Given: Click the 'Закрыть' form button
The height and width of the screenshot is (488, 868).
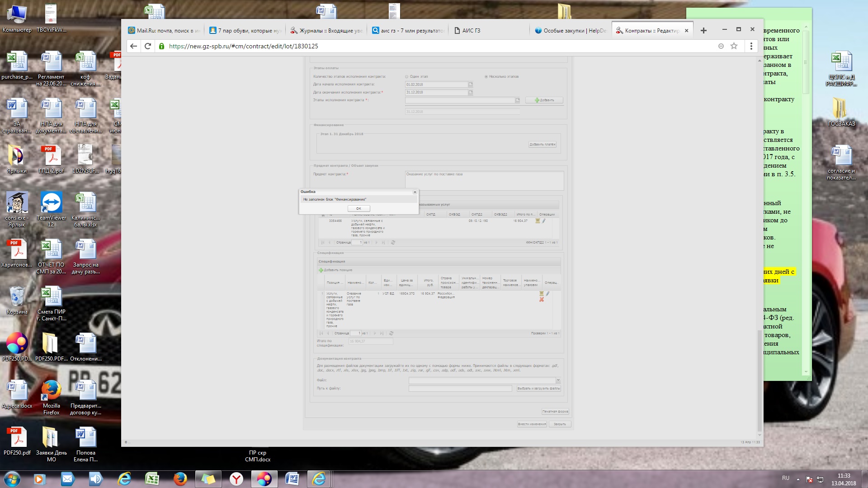Looking at the screenshot, I should click(560, 424).
